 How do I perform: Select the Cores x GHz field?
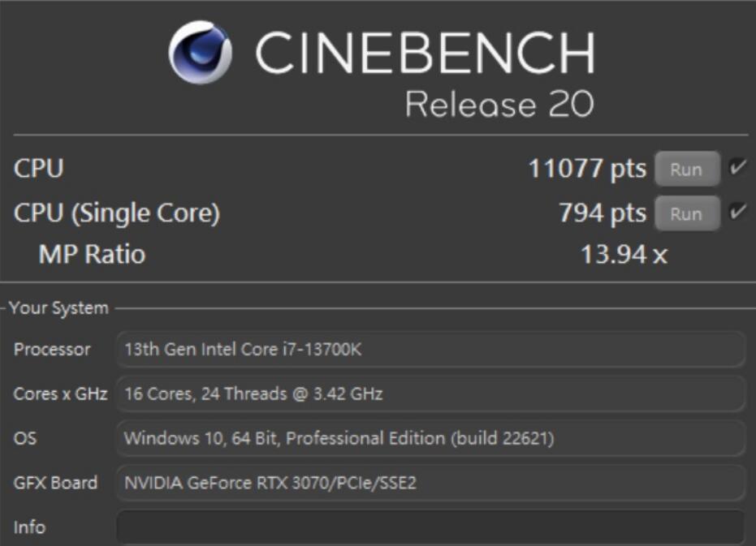pyautogui.click(x=430, y=393)
